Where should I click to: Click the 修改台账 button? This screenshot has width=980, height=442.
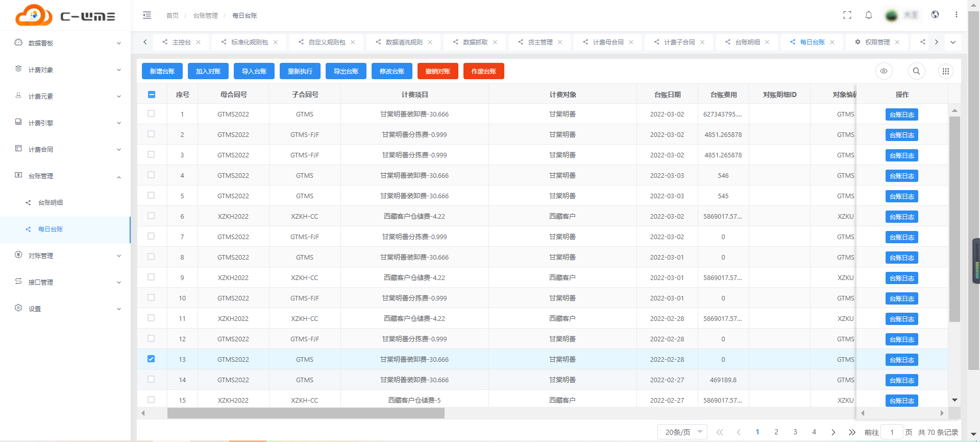click(392, 71)
